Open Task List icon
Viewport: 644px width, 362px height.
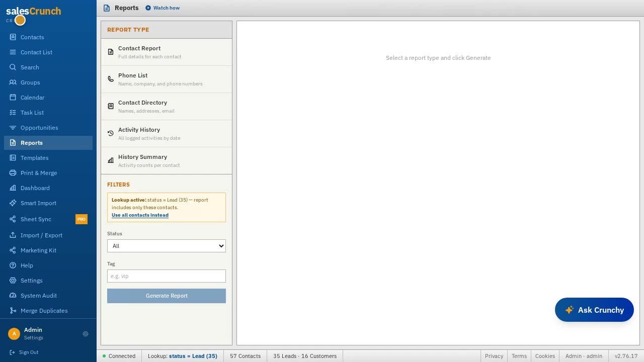(13, 113)
